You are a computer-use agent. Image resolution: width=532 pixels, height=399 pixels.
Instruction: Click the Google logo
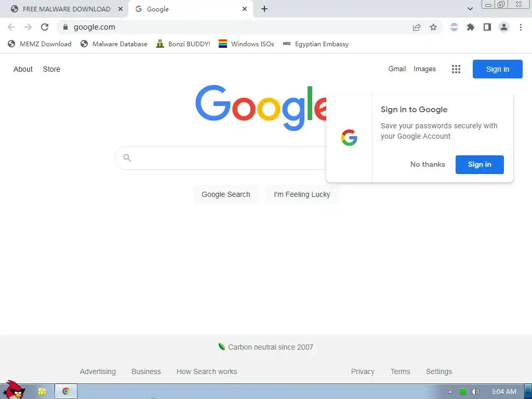261,108
